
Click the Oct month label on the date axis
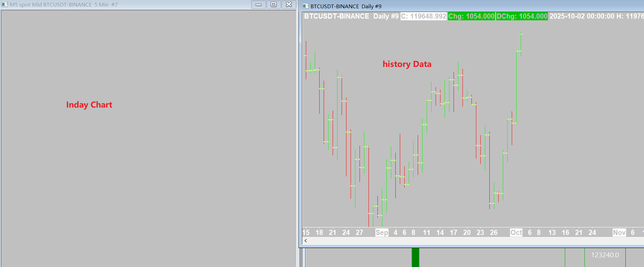(516, 233)
